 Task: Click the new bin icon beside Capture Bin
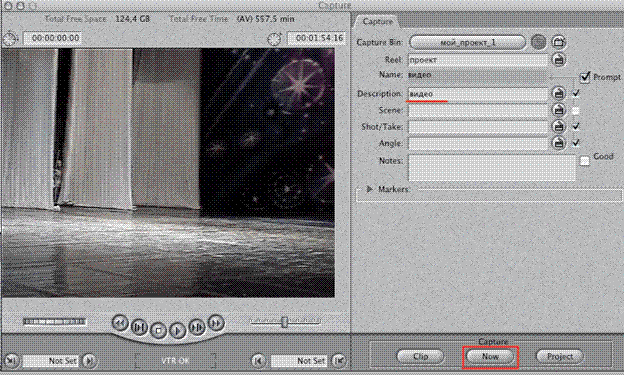tap(559, 42)
